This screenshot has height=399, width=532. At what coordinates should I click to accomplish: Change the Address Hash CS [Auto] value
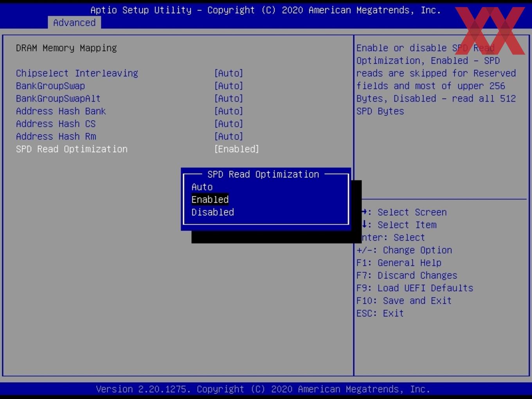point(229,124)
